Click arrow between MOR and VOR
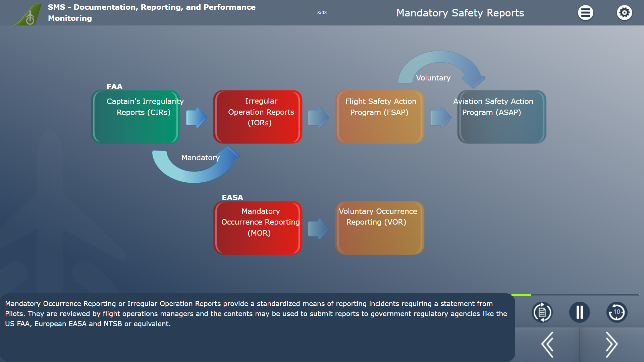Viewport: 644px width, 362px height. pos(319,229)
